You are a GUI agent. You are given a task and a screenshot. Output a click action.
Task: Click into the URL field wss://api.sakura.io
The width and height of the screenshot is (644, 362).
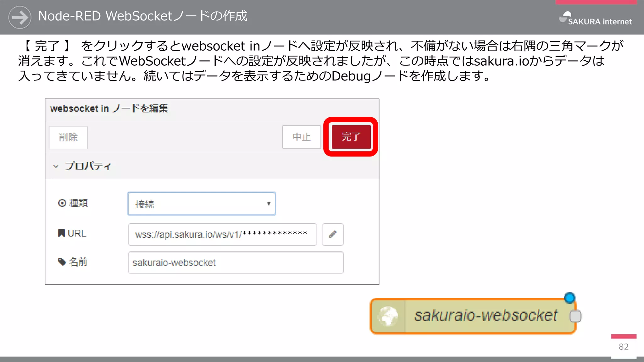[222, 234]
